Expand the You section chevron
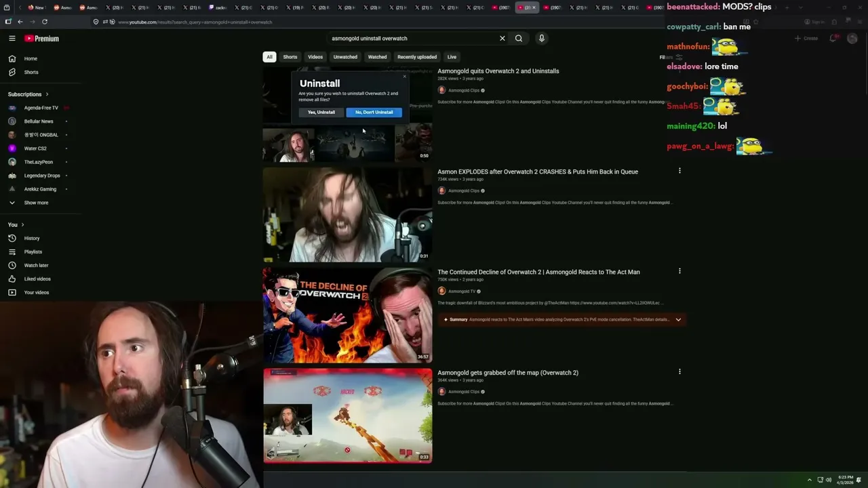The image size is (868, 488). 22,224
